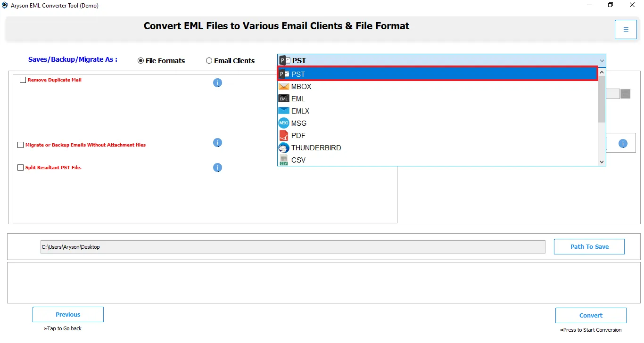Image resolution: width=644 pixels, height=343 pixels.
Task: Click the destination path text field
Action: pos(292,247)
